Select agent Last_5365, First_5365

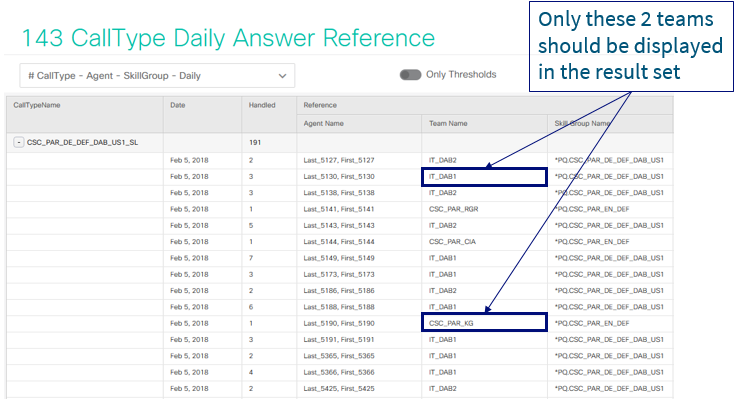[339, 356]
